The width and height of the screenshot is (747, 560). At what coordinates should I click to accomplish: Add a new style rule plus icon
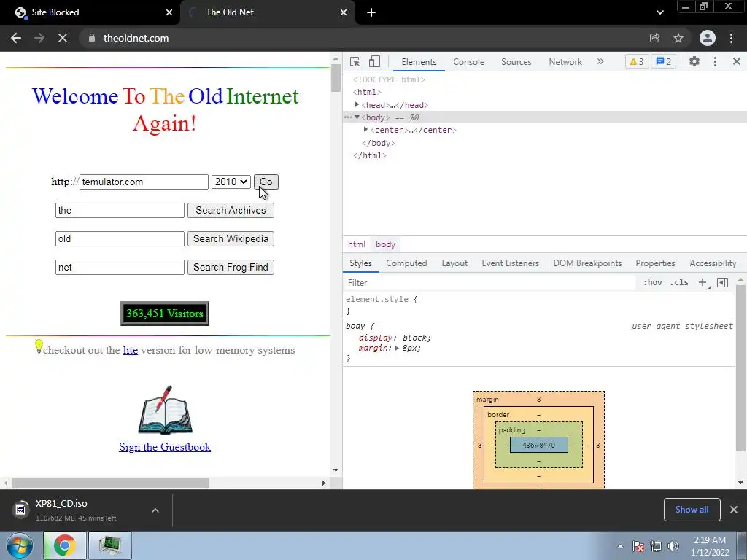coord(703,282)
